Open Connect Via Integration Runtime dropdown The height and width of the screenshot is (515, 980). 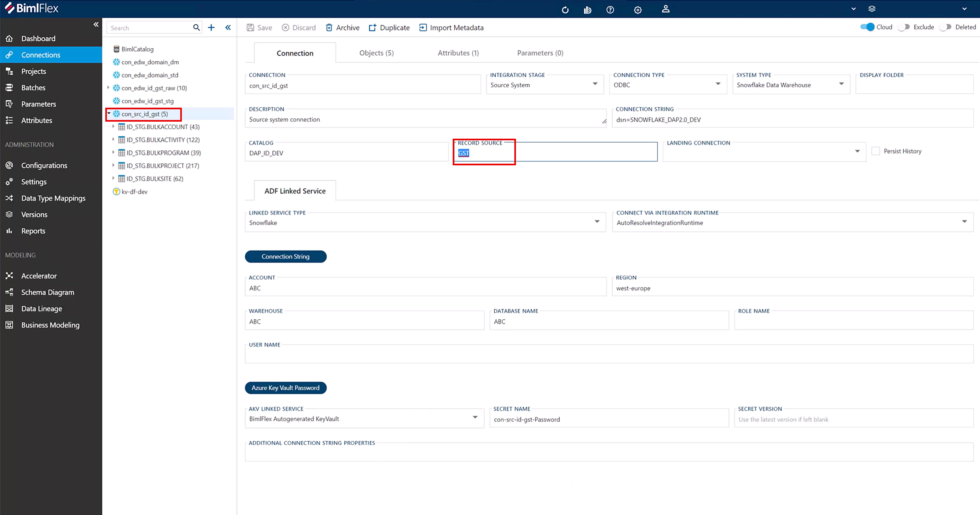coord(792,222)
